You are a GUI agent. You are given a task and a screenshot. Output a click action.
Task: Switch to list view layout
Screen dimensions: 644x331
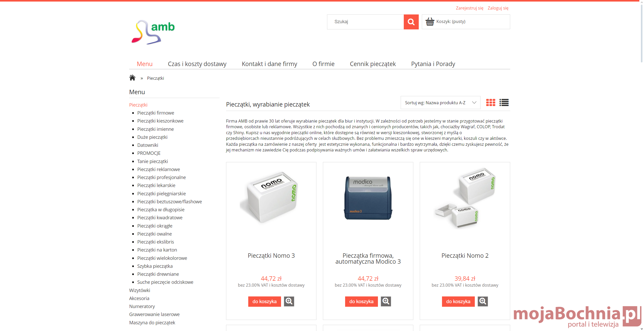[504, 103]
